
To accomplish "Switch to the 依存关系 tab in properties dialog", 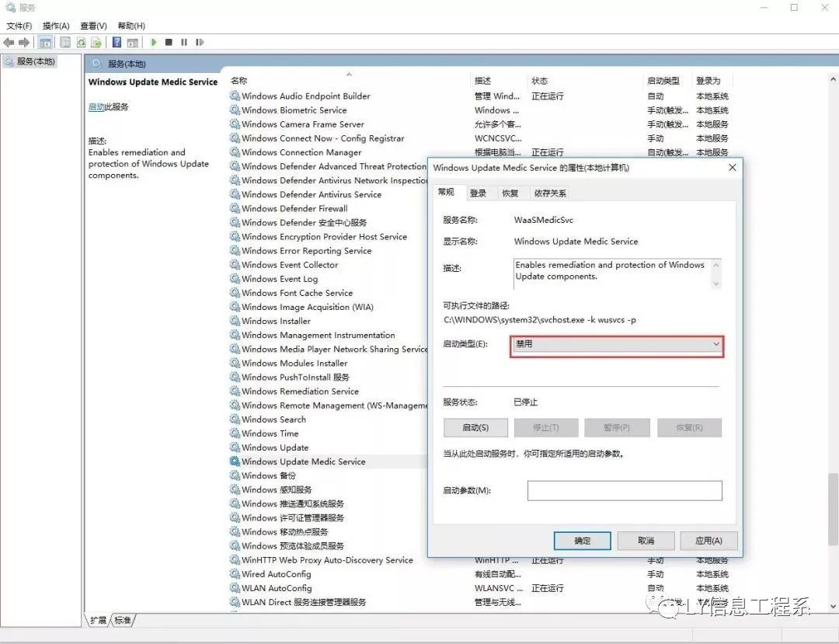I will (x=550, y=193).
